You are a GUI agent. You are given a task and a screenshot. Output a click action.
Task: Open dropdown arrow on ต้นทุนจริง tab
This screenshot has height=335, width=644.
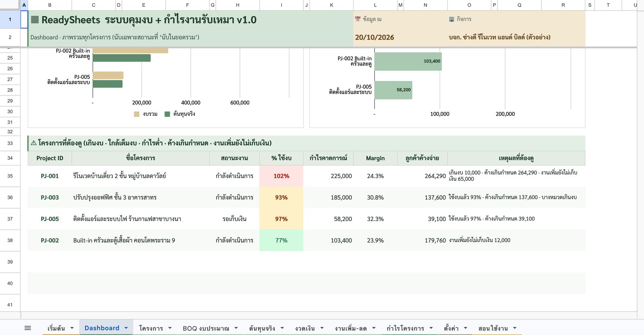pos(282,328)
